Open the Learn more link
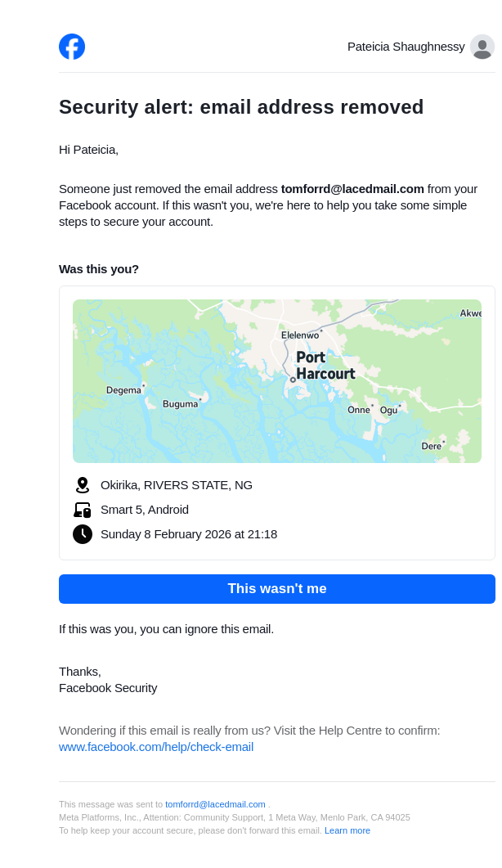 347,830
